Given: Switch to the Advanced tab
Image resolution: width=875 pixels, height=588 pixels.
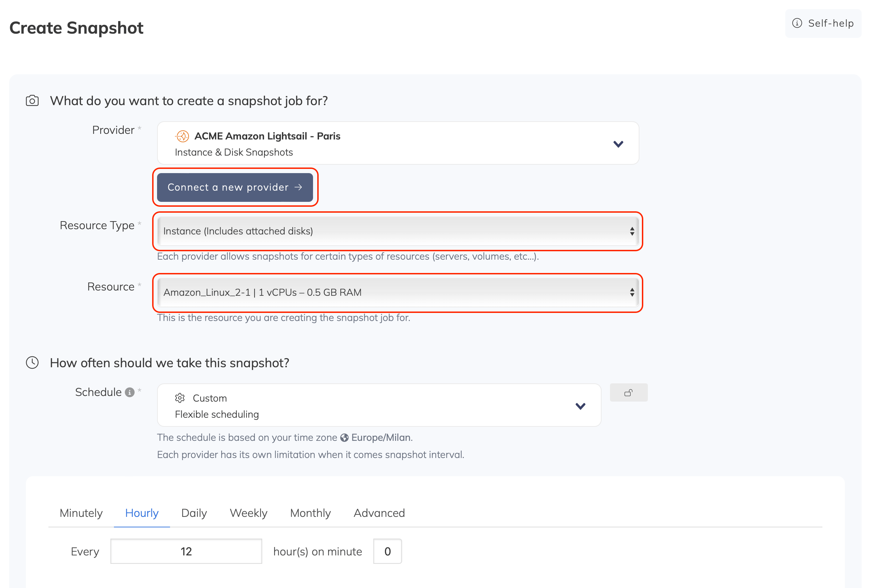Looking at the screenshot, I should 379,513.
